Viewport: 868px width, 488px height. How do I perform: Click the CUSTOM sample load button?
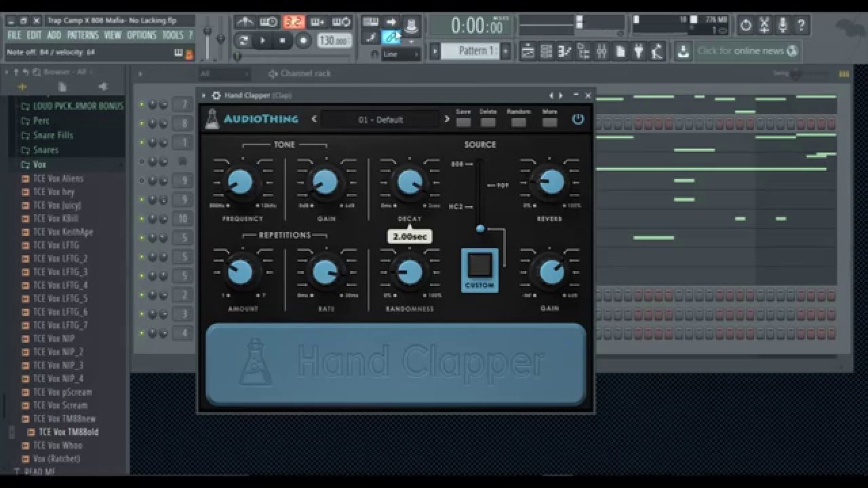tap(480, 270)
